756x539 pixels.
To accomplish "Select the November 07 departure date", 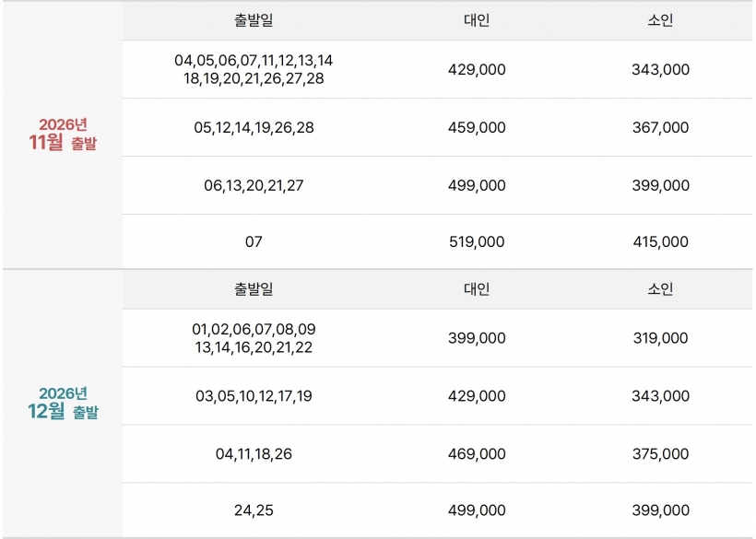I will click(x=254, y=241).
